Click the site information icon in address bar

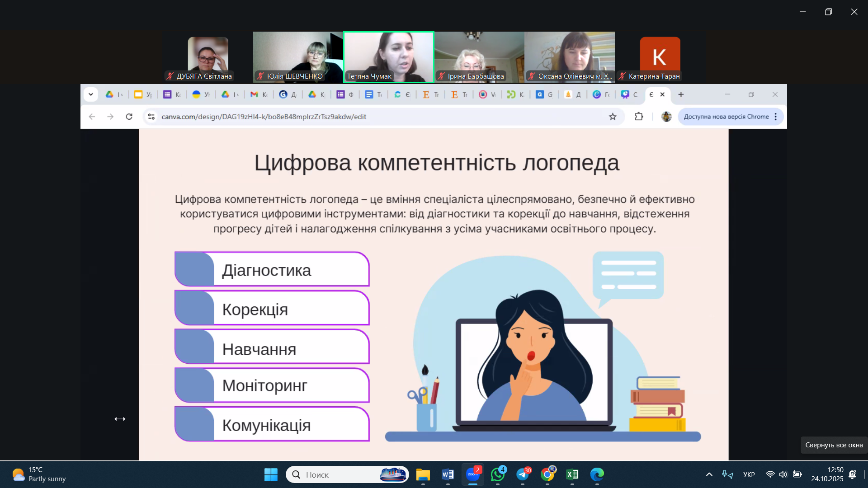click(151, 117)
